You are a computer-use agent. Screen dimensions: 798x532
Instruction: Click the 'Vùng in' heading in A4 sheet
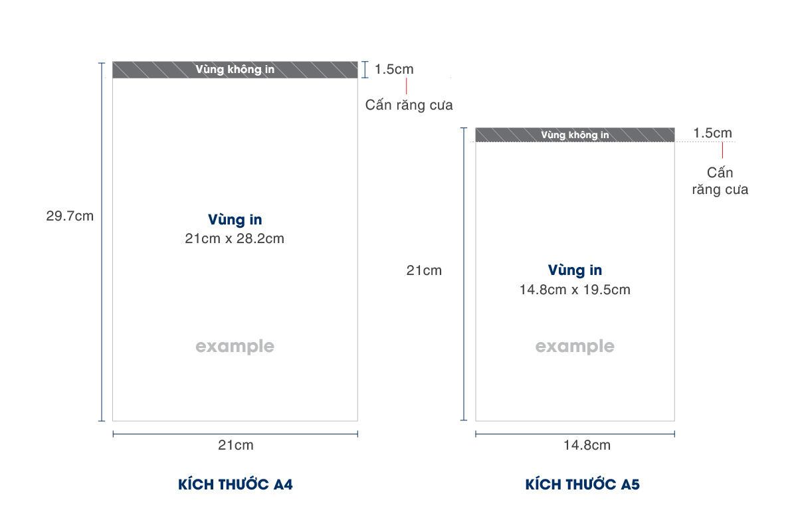pos(235,220)
